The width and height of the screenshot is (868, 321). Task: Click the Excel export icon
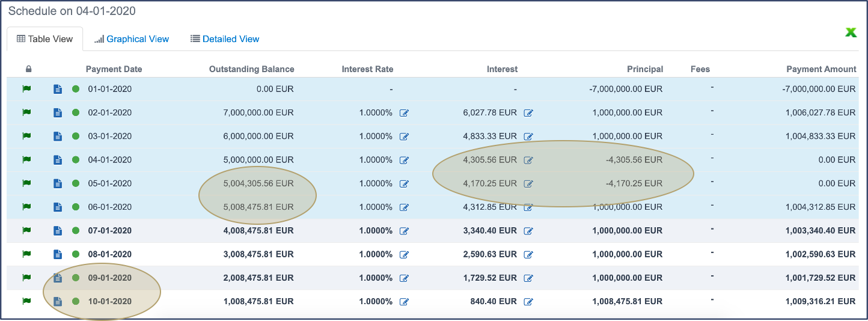[851, 32]
